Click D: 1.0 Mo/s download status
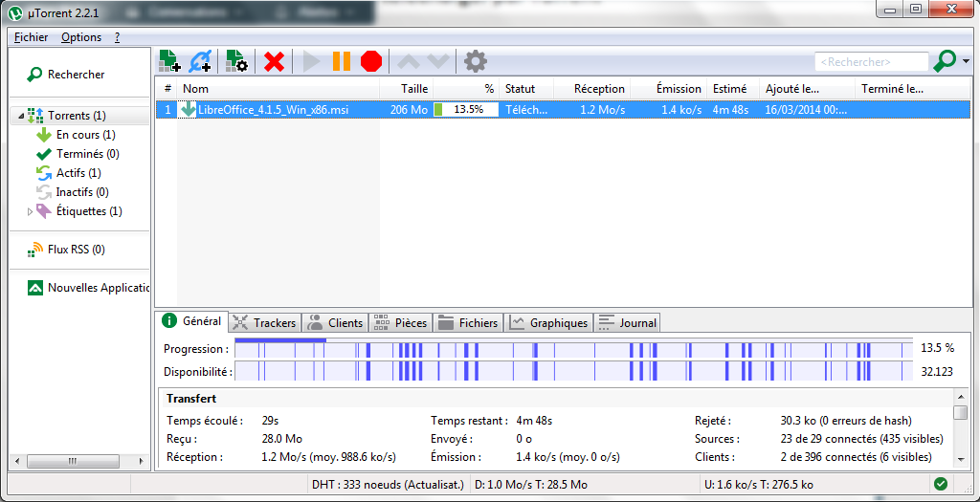Viewport: 980px width, 502px height. pyautogui.click(x=531, y=485)
